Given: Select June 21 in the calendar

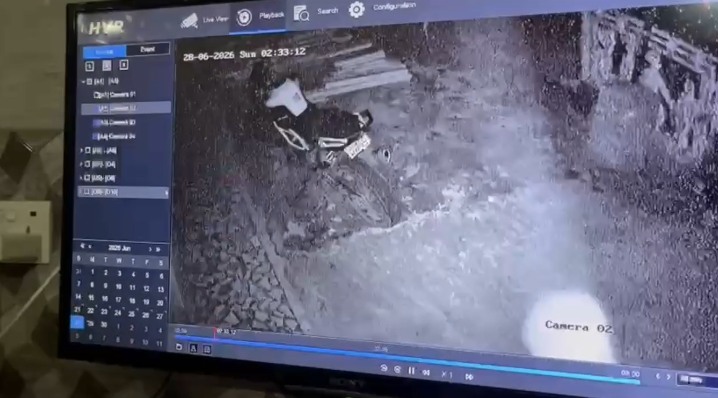Looking at the screenshot, I should 77,310.
